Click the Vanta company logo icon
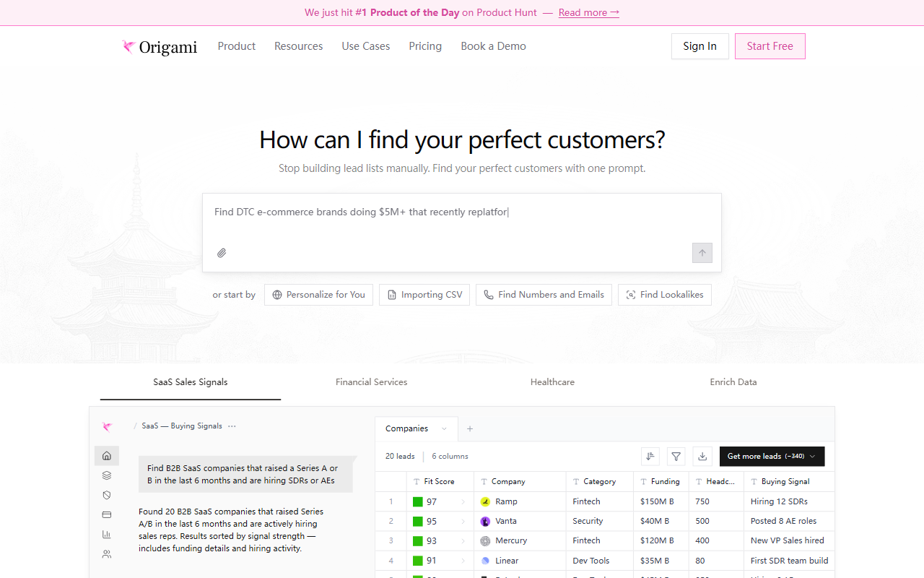 tap(485, 521)
